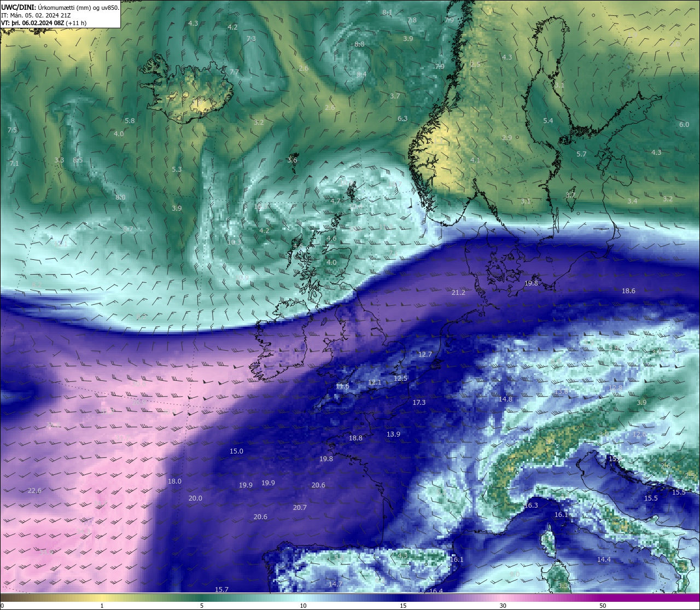Screen dimensions: 700x610
Task: Click the 8.5 value in the western Atlantic
Action: tap(78, 160)
